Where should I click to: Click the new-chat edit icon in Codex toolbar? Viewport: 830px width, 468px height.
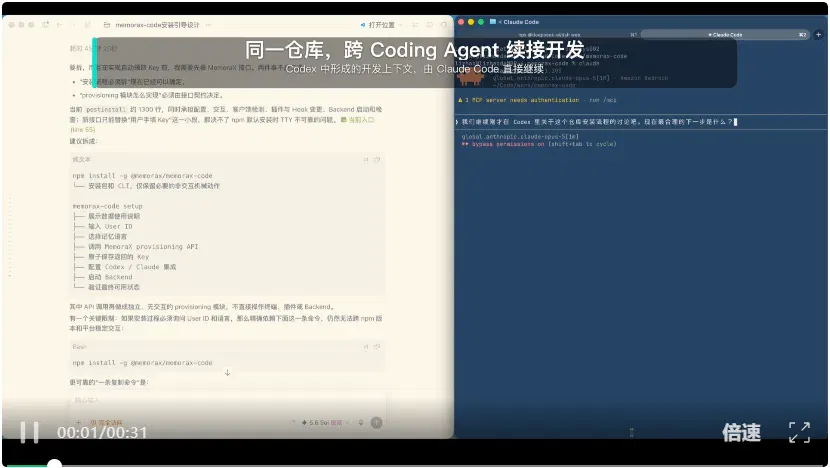[x=88, y=25]
